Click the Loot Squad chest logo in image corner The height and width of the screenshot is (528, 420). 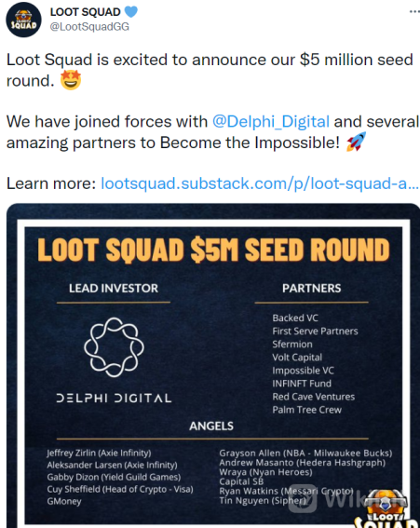click(x=387, y=508)
